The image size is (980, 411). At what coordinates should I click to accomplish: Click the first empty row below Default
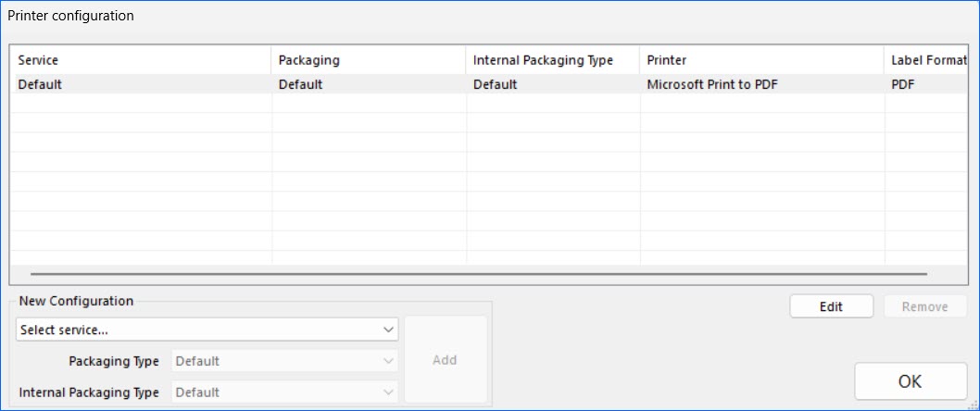coord(139,104)
